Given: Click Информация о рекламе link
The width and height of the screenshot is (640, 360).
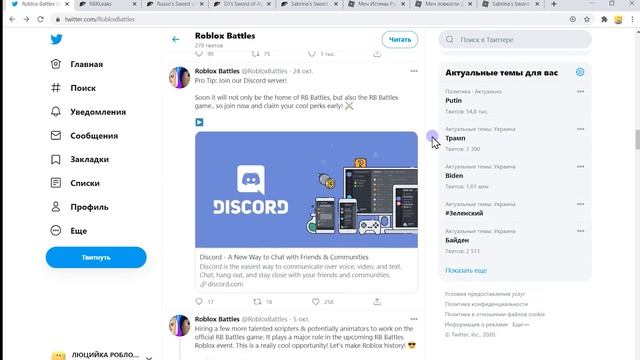Looking at the screenshot, I should pos(476,324).
